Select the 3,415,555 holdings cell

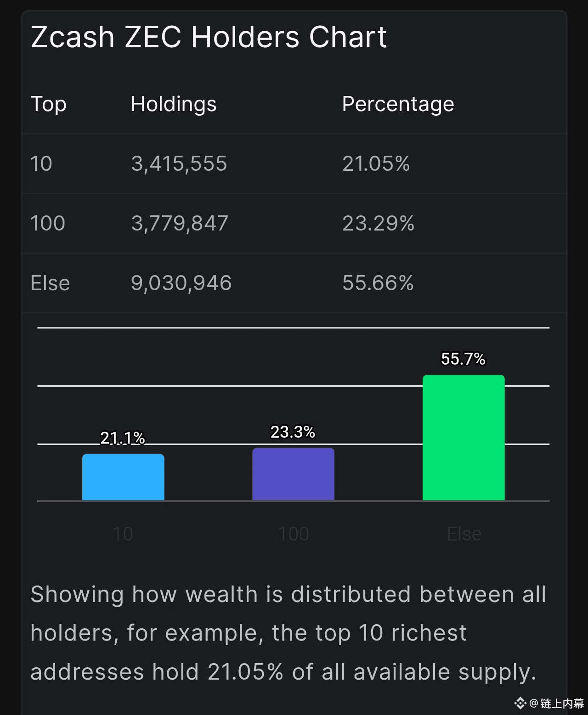point(179,164)
